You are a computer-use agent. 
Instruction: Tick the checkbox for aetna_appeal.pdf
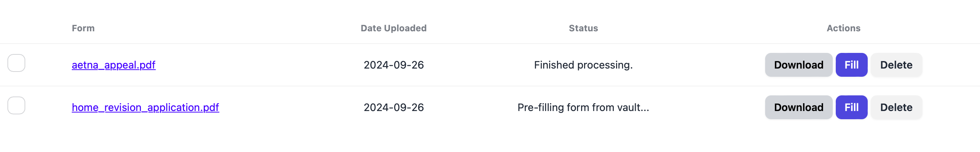pos(16,63)
